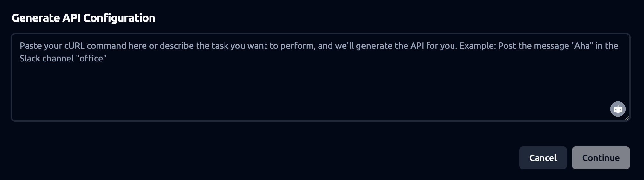Click the "Slack channel office" example text

[x=63, y=59]
